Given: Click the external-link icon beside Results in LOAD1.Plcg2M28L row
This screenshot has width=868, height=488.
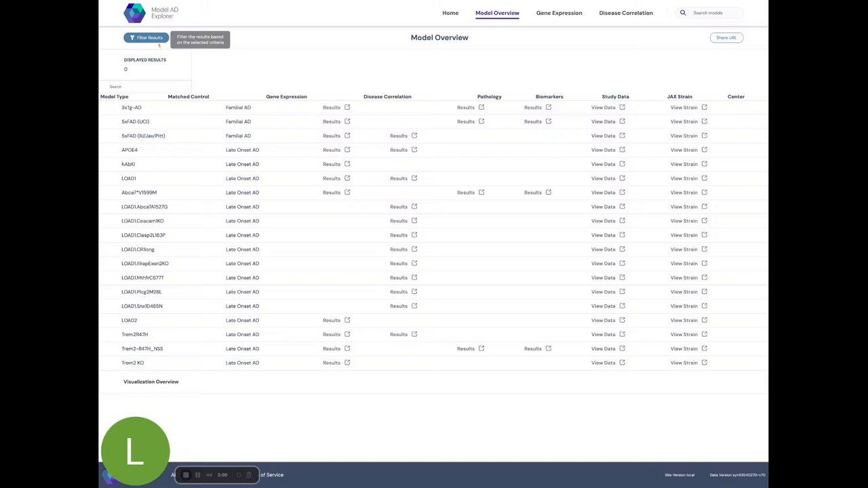Looking at the screenshot, I should tap(414, 292).
